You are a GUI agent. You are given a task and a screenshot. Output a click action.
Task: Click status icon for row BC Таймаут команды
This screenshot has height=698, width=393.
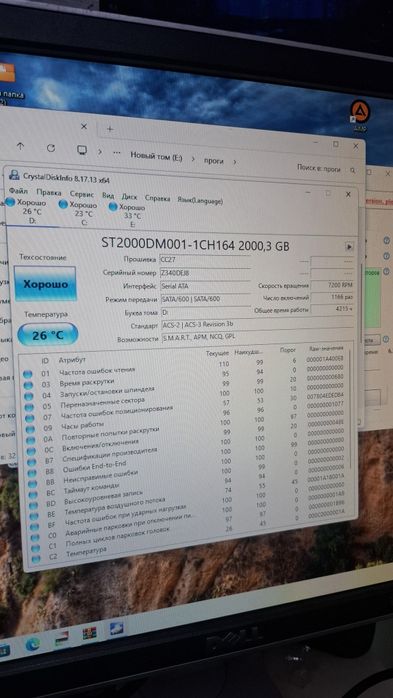pos(33,495)
